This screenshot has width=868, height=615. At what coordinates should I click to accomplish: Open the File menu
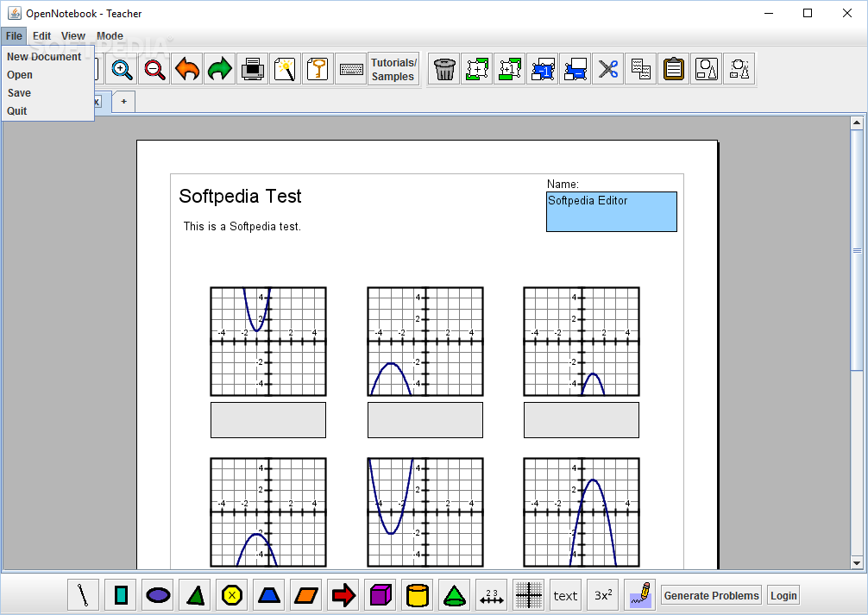click(14, 36)
